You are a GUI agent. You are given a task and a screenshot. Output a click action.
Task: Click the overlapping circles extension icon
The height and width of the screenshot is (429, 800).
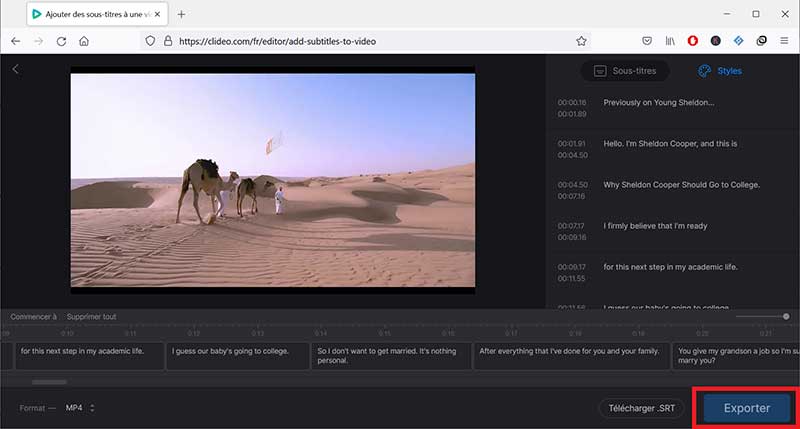(761, 41)
